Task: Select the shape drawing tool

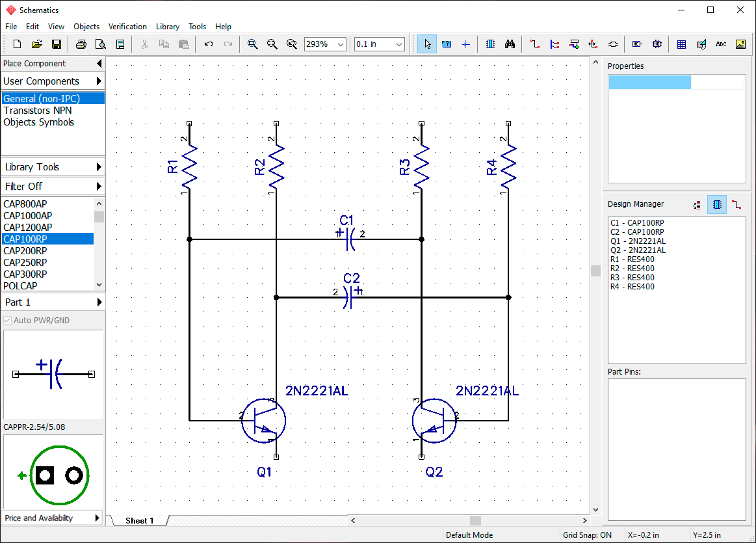Action: pyautogui.click(x=701, y=44)
